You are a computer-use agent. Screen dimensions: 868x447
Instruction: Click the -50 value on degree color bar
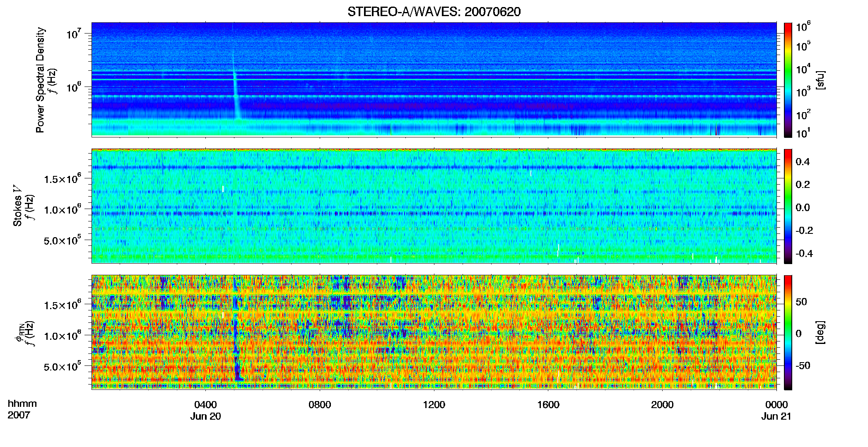click(x=803, y=366)
